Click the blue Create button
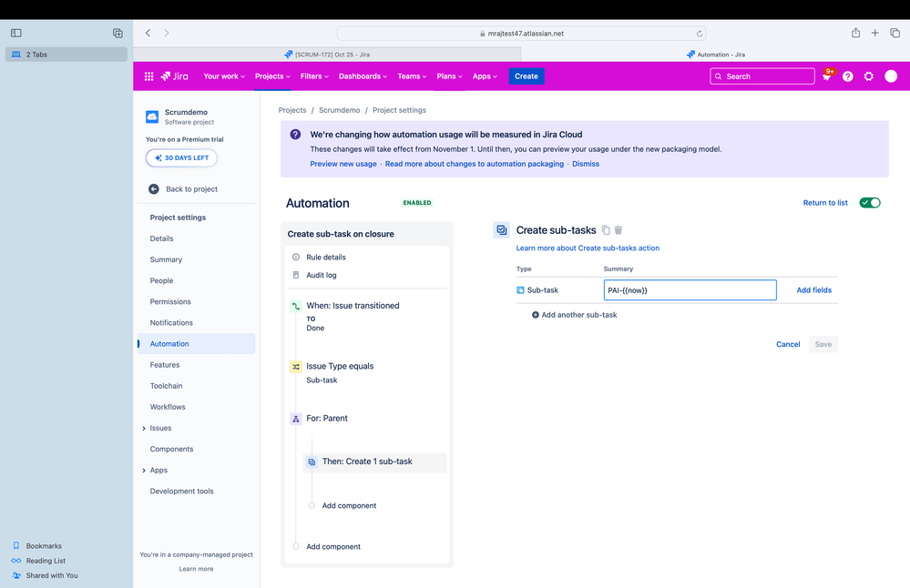 click(x=527, y=76)
